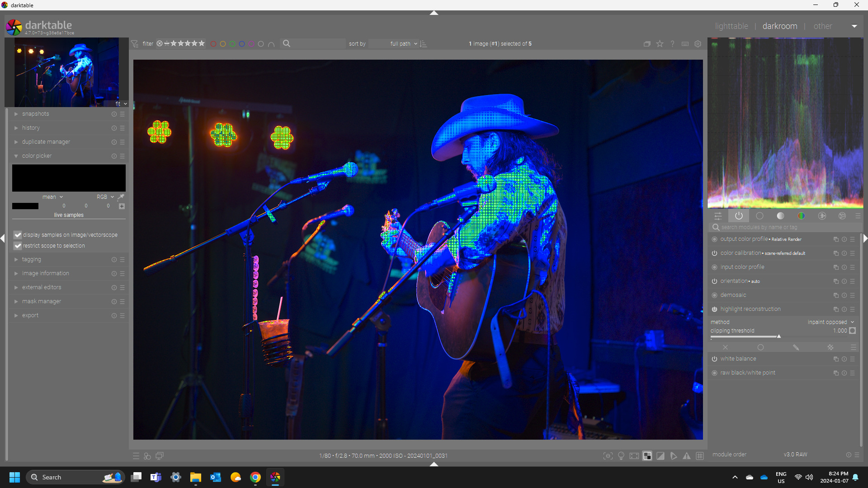868x488 pixels.
Task: Open the other views menu
Action: [822, 26]
